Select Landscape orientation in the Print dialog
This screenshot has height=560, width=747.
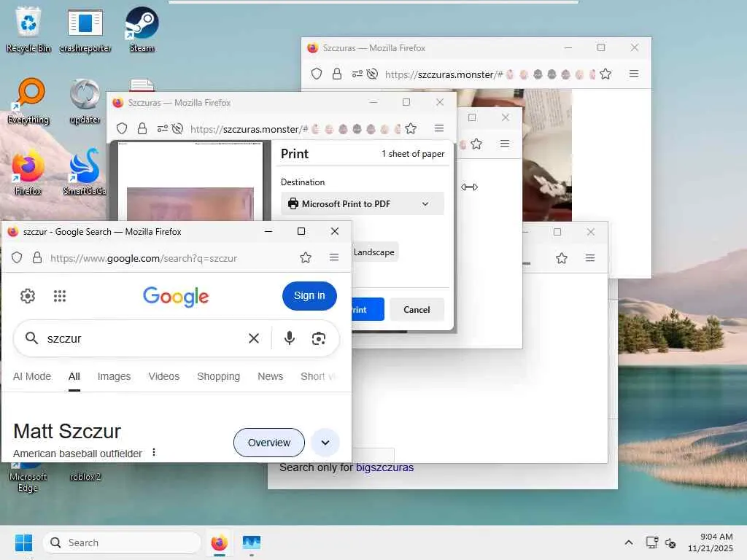374,252
